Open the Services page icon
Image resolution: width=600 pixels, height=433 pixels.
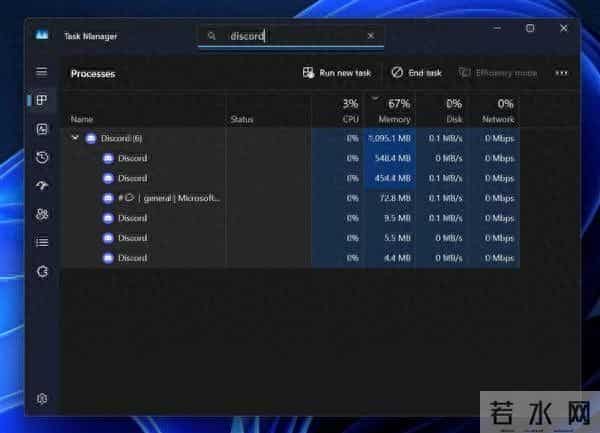click(x=42, y=270)
